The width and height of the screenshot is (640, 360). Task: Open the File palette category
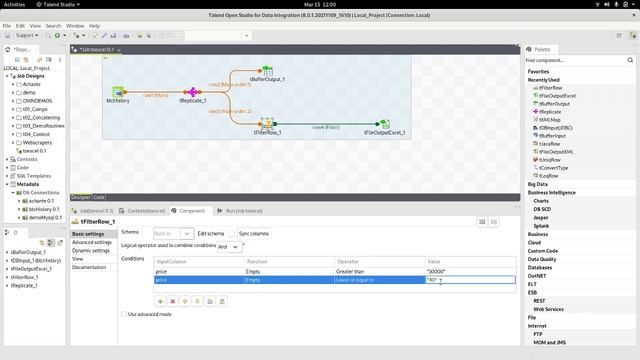(x=531, y=318)
